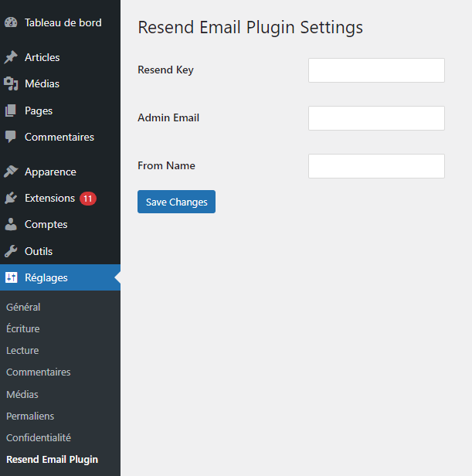Click the From Name label
The height and width of the screenshot is (476, 472).
(166, 165)
